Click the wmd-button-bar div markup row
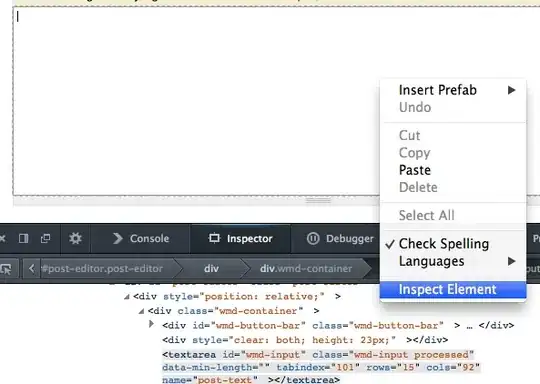Viewport: 540px width, 384px height. [338, 325]
